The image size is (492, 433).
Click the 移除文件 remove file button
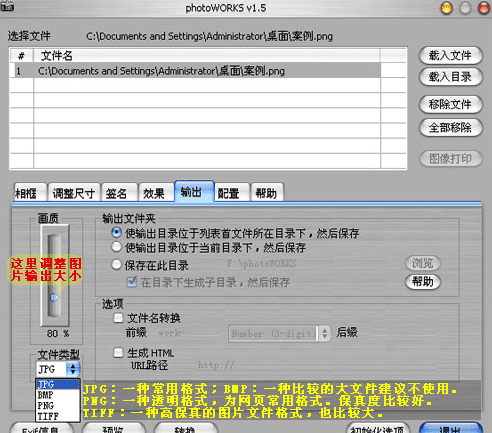tap(450, 105)
